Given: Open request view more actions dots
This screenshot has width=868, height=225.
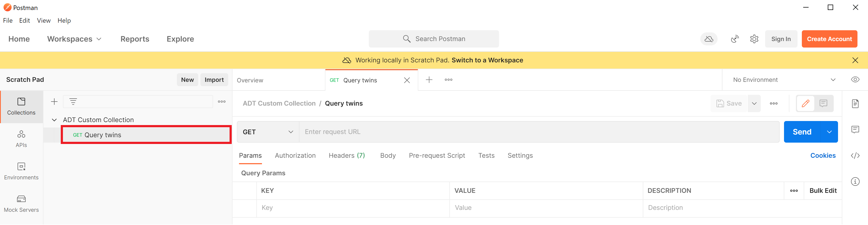Looking at the screenshot, I should [x=774, y=103].
